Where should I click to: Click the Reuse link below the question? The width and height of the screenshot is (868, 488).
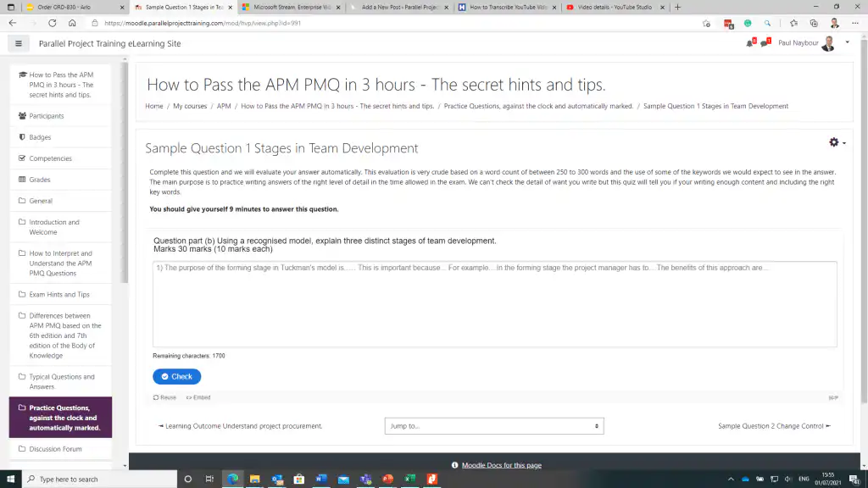[164, 397]
